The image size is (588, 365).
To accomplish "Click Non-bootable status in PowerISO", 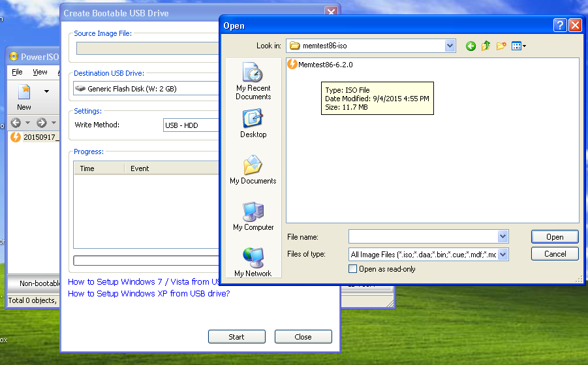I will pos(39,283).
